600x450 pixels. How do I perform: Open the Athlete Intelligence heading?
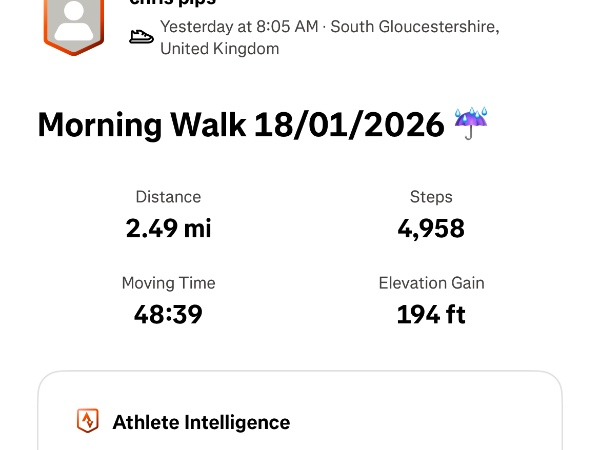coord(201,422)
